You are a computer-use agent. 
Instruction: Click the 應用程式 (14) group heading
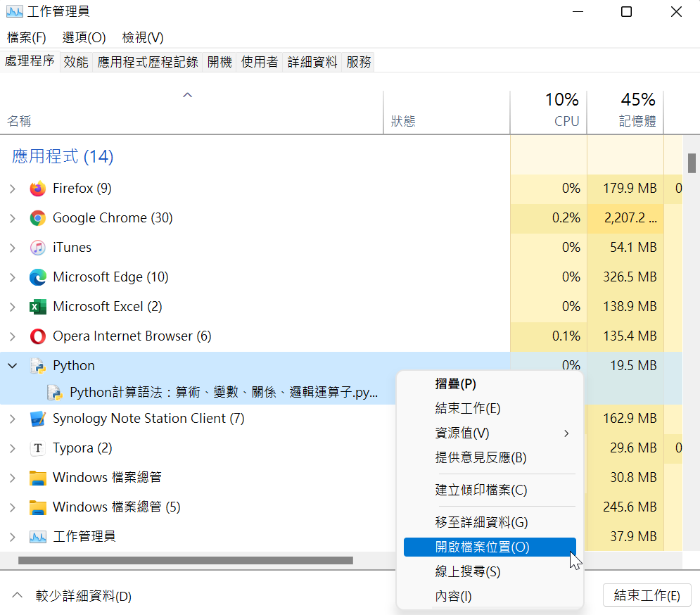(x=63, y=157)
